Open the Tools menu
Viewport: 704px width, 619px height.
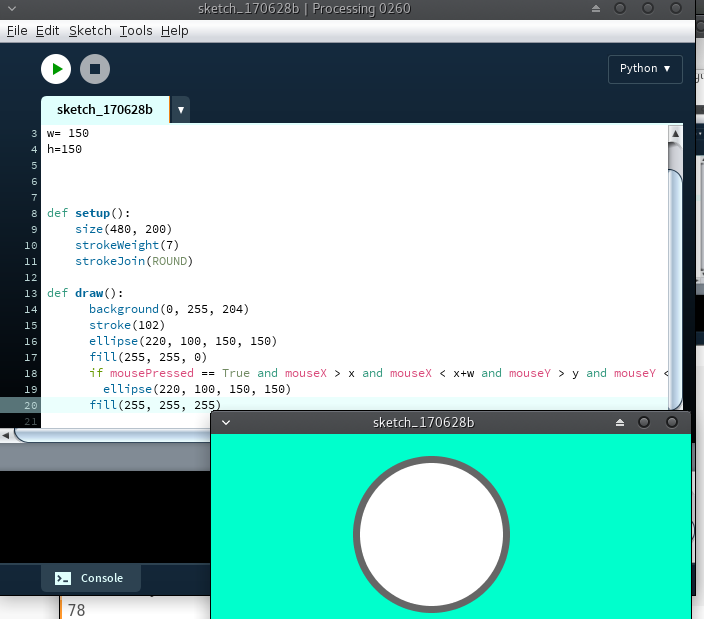[136, 31]
